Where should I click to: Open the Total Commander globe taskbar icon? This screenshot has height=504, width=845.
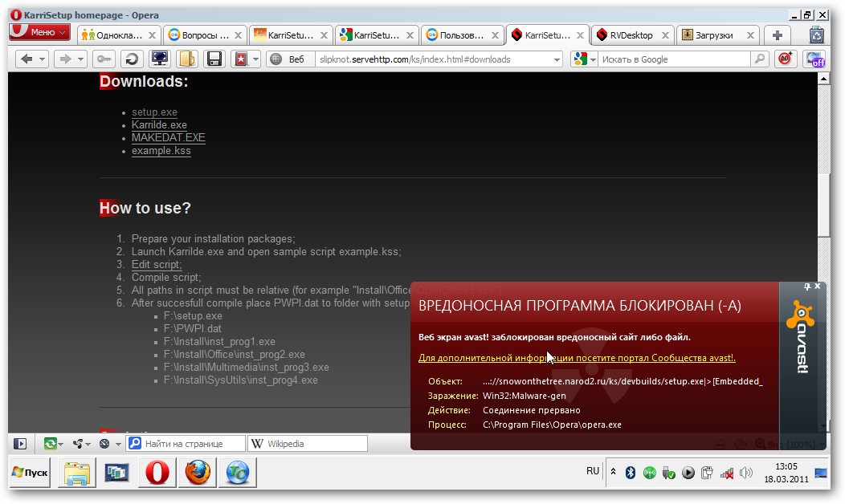pyautogui.click(x=237, y=473)
